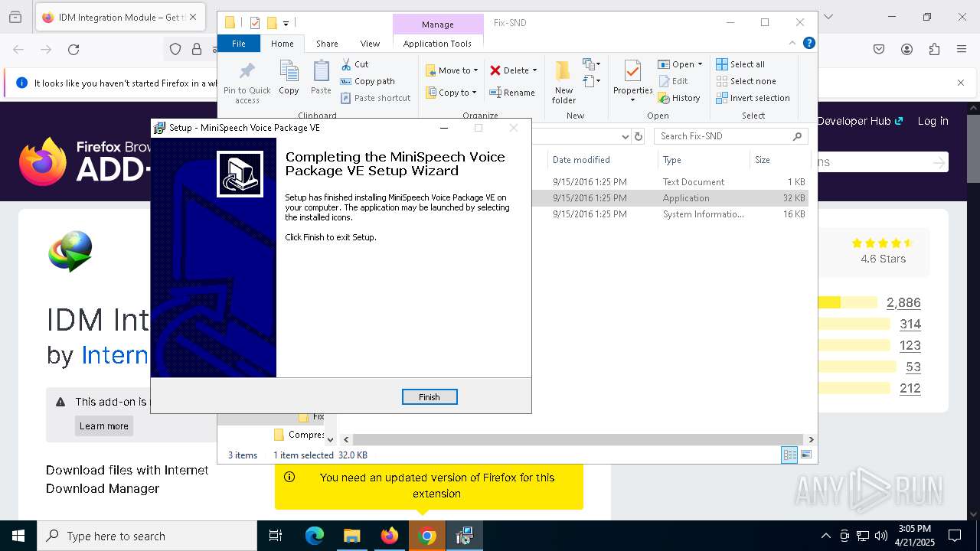980x551 pixels.
Task: Open Task View from taskbar
Action: [x=276, y=536]
